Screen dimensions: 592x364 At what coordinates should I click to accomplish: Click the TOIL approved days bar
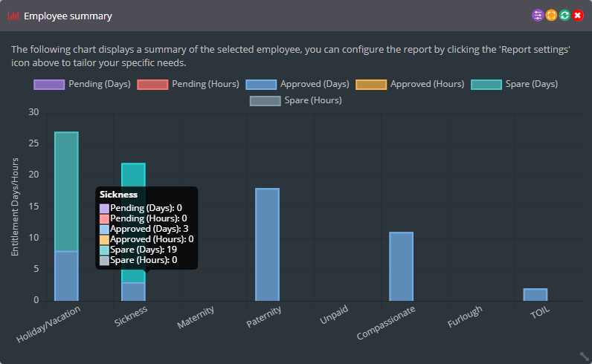point(535,295)
